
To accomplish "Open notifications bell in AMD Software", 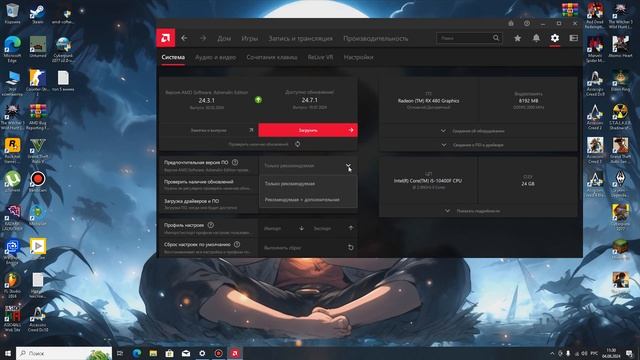I will (536, 38).
